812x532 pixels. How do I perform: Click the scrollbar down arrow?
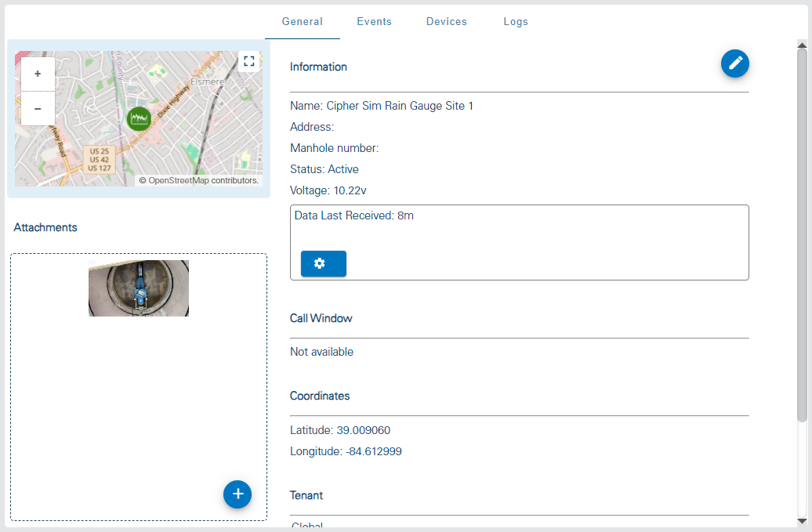click(802, 521)
